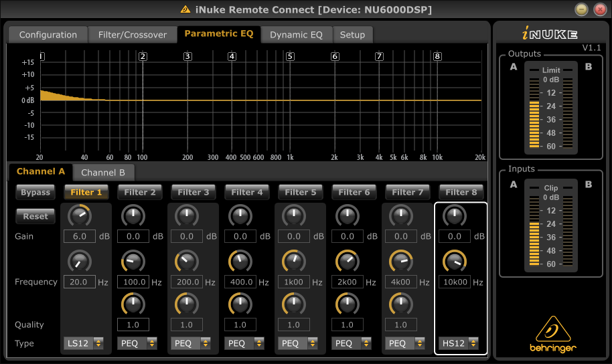Go to the Setup tab
Screen dimensions: 612x364
pos(352,35)
